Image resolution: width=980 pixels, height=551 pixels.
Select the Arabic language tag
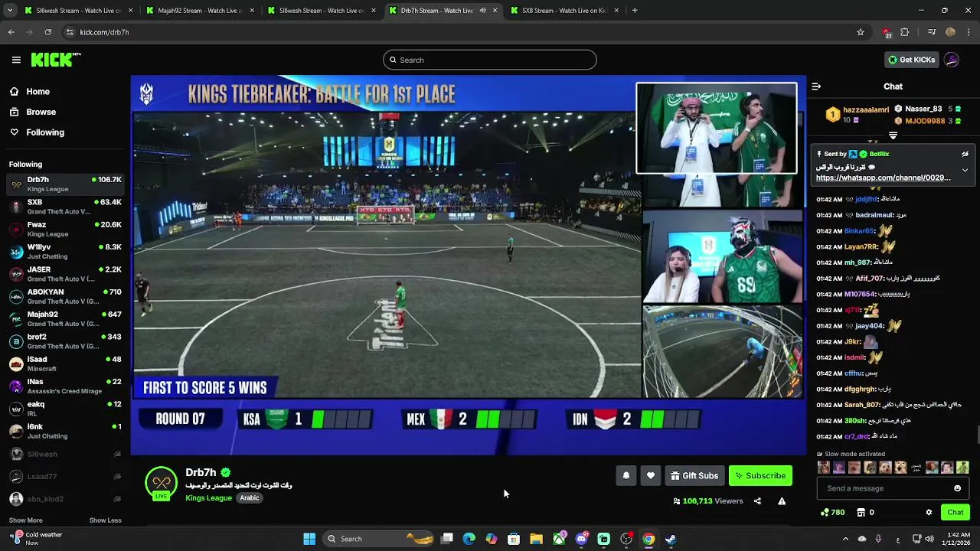[x=250, y=497]
